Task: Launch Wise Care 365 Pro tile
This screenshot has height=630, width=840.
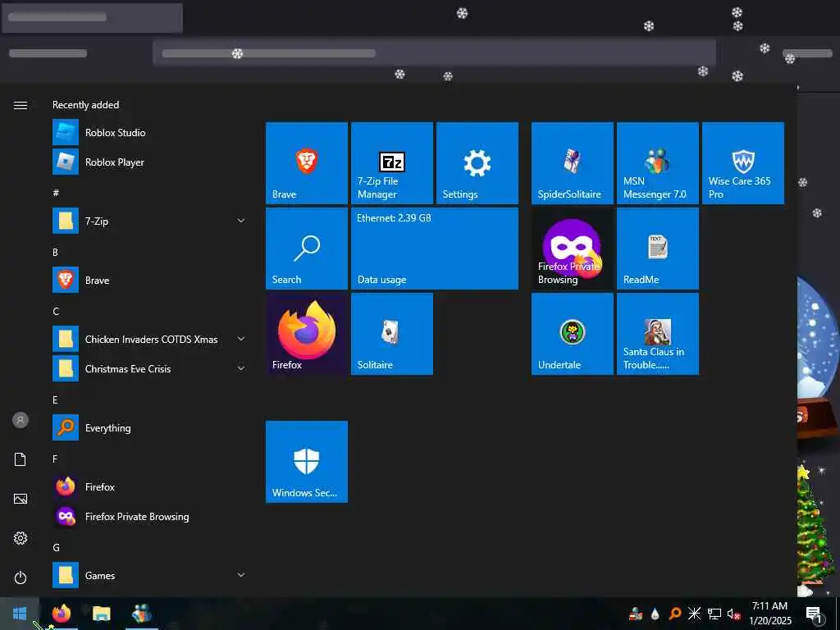Action: click(x=742, y=163)
